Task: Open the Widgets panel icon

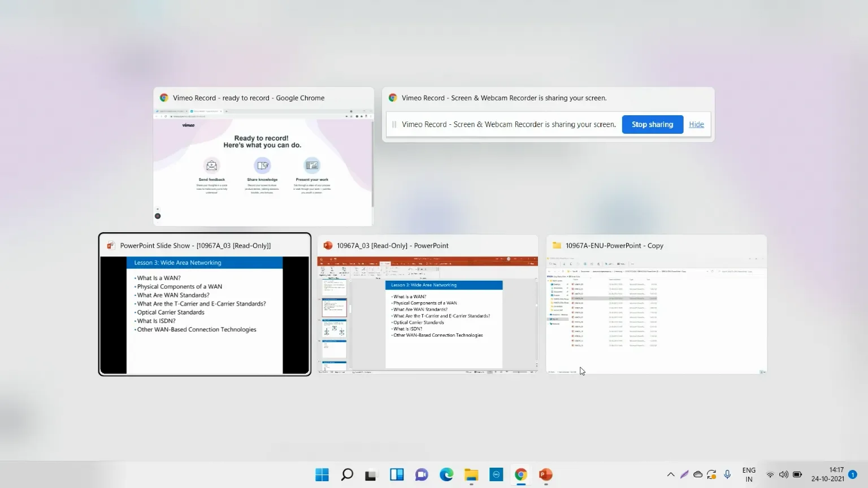Action: [x=397, y=474]
